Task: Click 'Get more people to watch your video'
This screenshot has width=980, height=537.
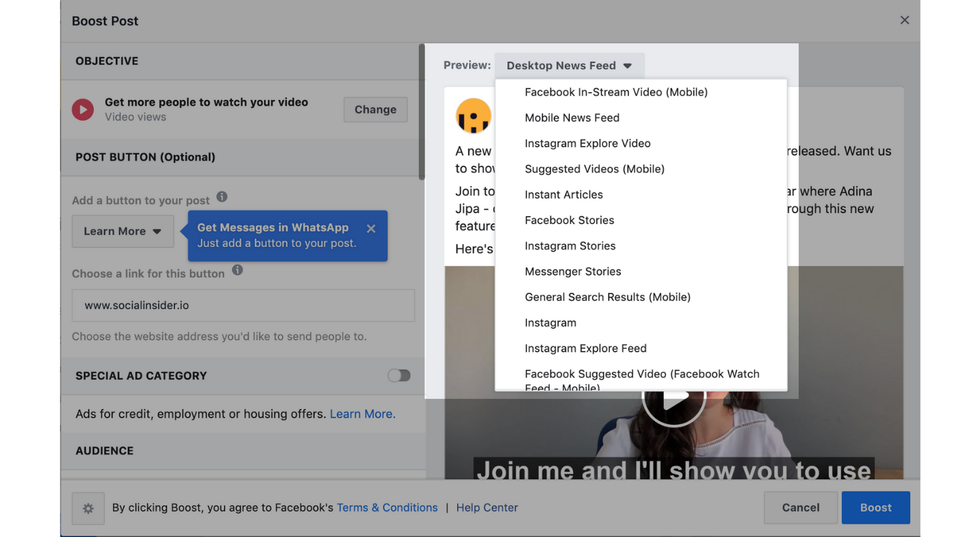Action: click(x=206, y=102)
